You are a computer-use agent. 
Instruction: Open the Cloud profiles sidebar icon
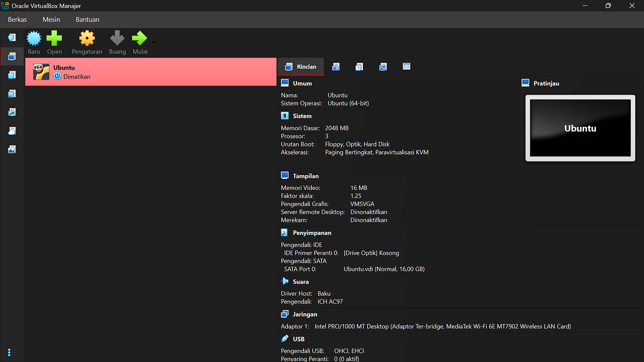click(x=12, y=131)
